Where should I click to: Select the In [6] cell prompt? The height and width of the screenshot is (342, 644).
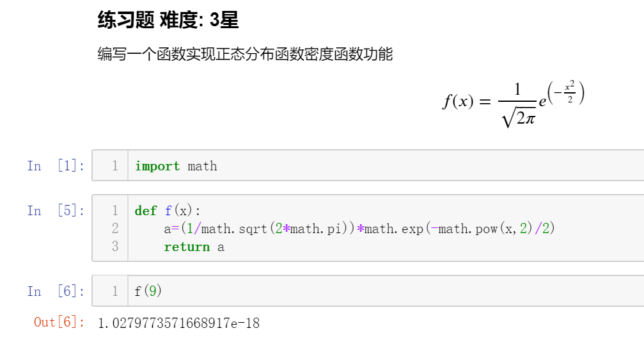pyautogui.click(x=56, y=291)
